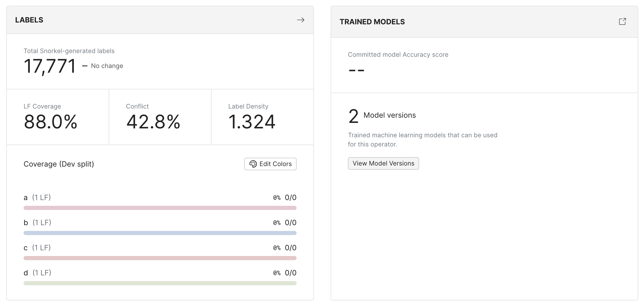Click Coverage (Dev split) title
The height and width of the screenshot is (307, 644).
[59, 164]
